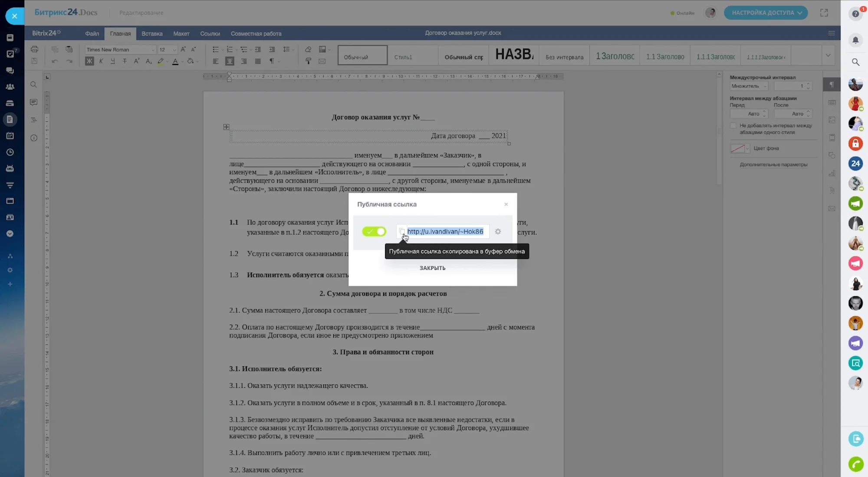This screenshot has width=868, height=477.
Task: Switch to Совместная работа tab
Action: (256, 33)
